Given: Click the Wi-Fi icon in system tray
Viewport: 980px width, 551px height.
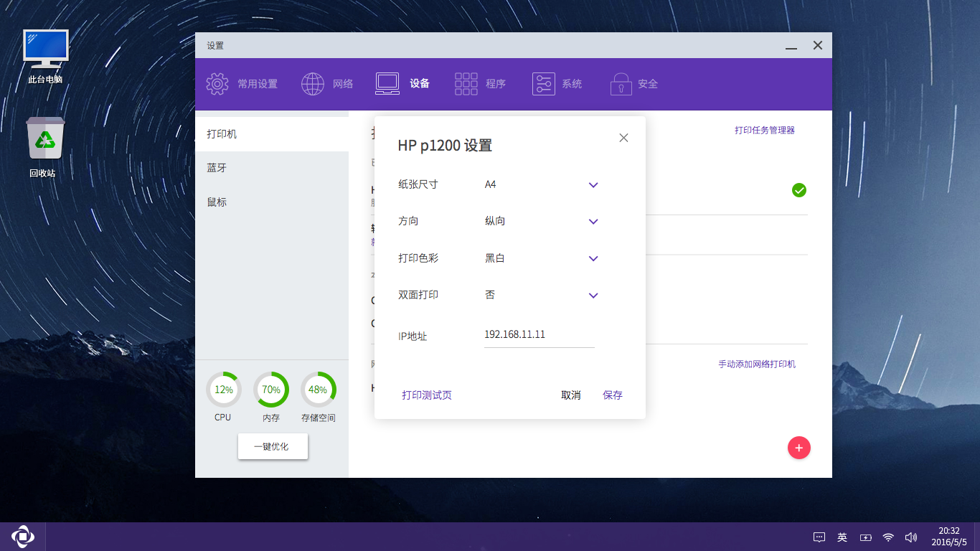Looking at the screenshot, I should tap(888, 537).
